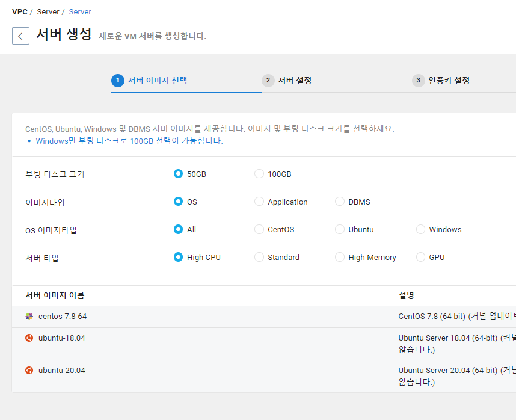Open step 1 서버 이미지 선택 tab
The width and height of the screenshot is (516, 420).
149,81
